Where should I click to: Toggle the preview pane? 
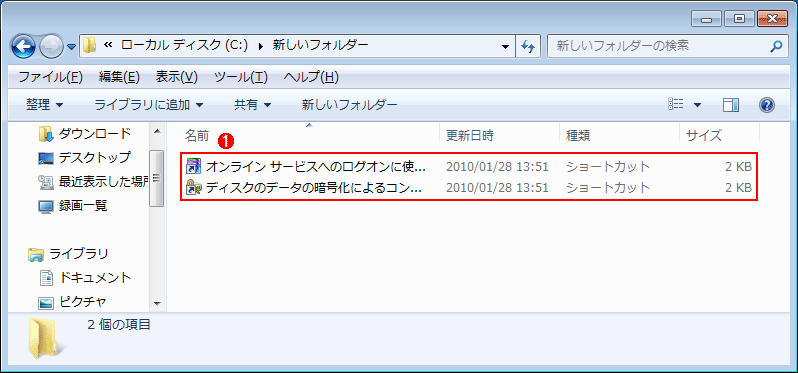click(731, 105)
